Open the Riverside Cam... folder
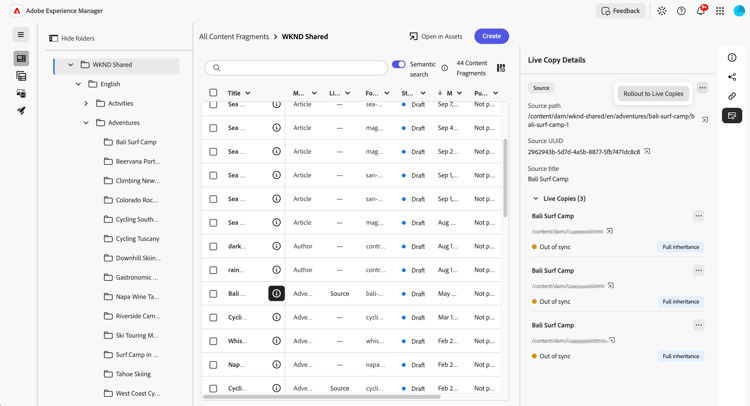The height and width of the screenshot is (406, 750). click(x=132, y=316)
